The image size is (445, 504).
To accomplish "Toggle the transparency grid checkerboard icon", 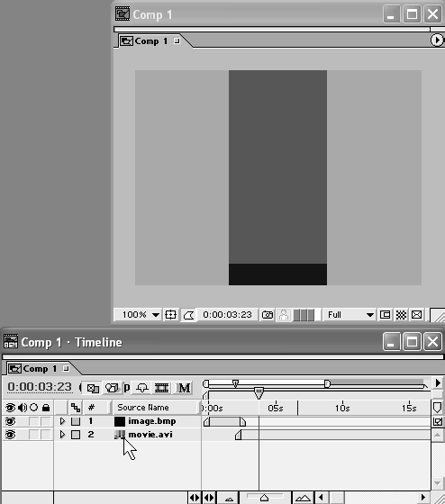I will [x=401, y=315].
